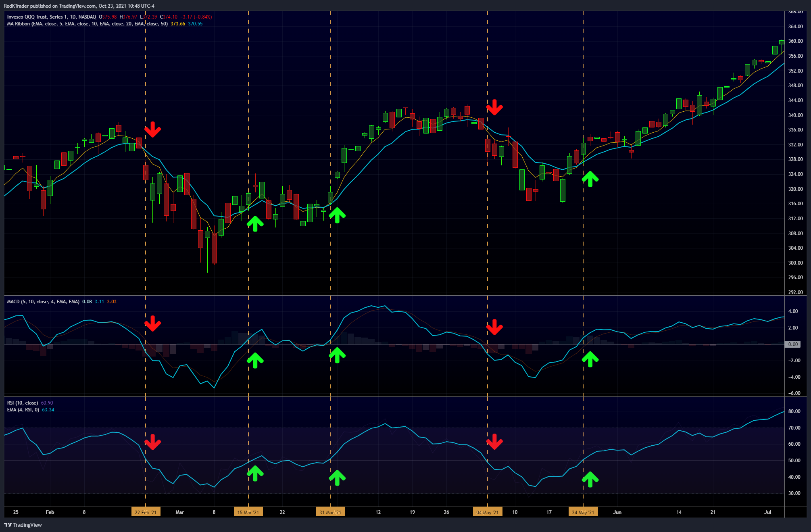
Task: Click the TradingView logo at bottom left
Action: pyautogui.click(x=23, y=525)
